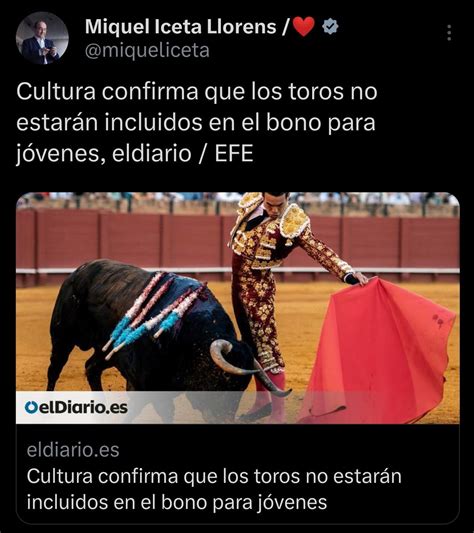Click the blue verified badge icon
Screen dimensions: 474x533
tap(330, 27)
